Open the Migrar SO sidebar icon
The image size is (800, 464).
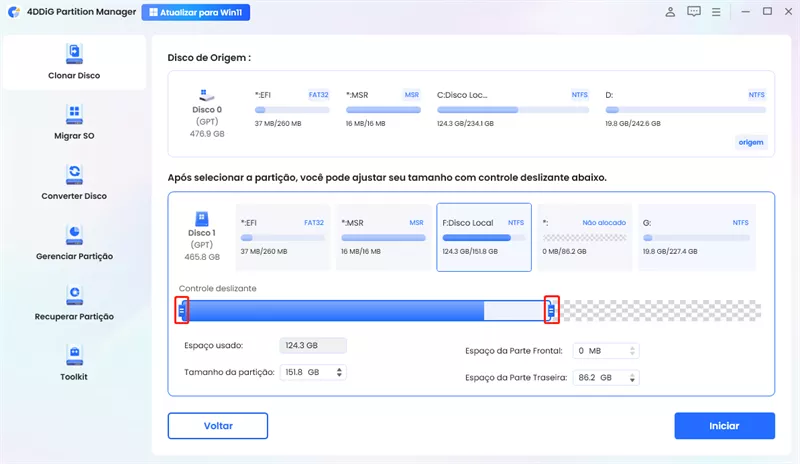tap(74, 114)
